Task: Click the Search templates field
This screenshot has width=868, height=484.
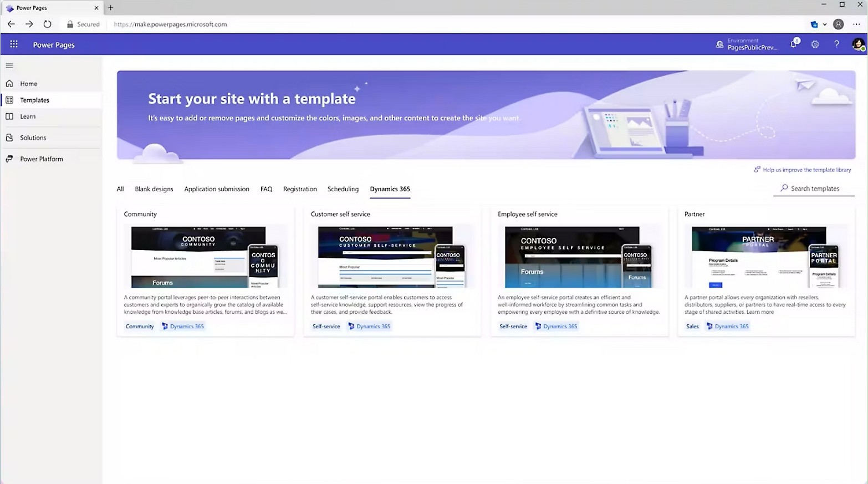Action: 814,188
